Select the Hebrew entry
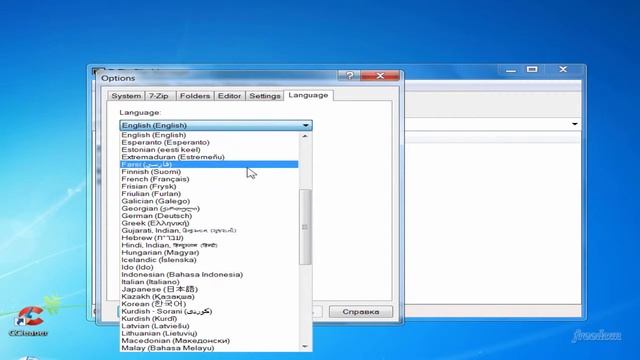 [209, 238]
